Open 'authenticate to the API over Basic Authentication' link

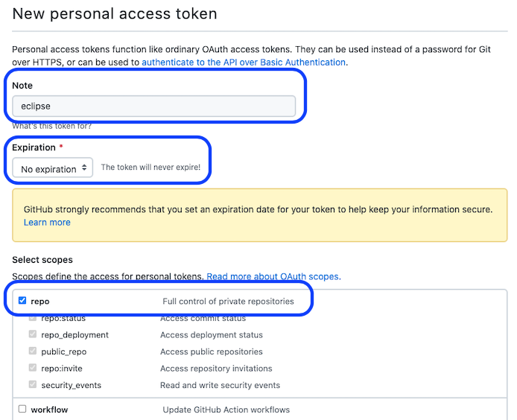pyautogui.click(x=244, y=63)
